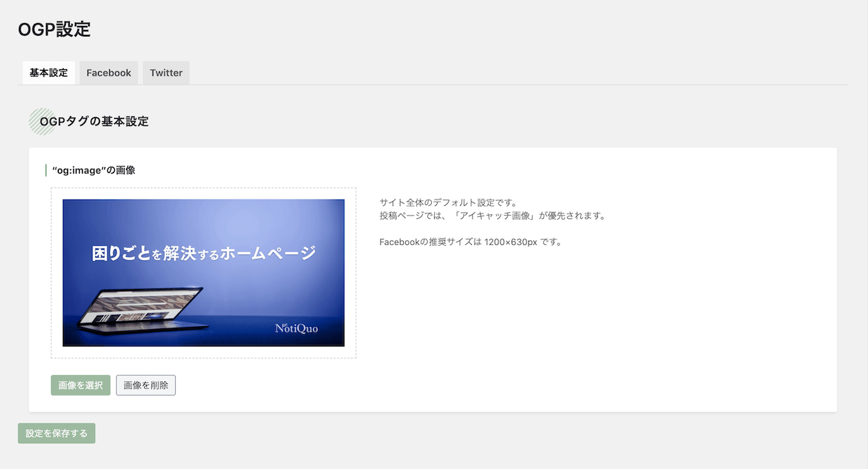Switch to the Twitter tab

click(x=165, y=72)
